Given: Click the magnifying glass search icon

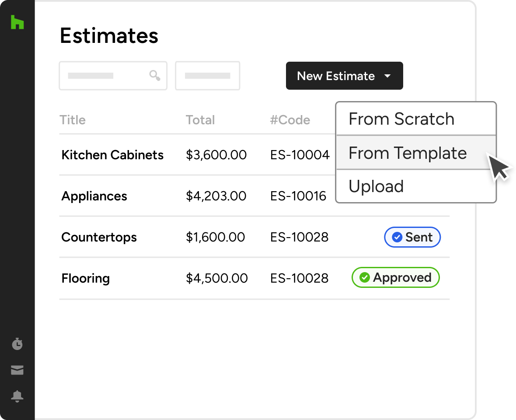Looking at the screenshot, I should (154, 76).
